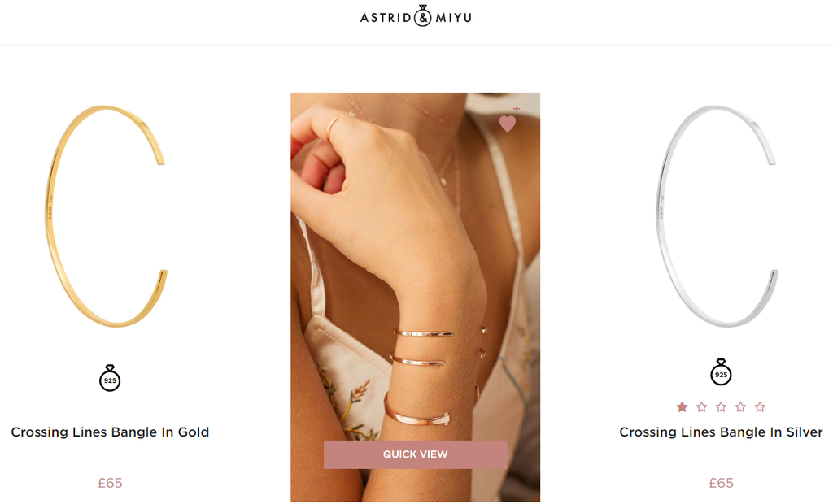Select the second rating star
The width and height of the screenshot is (833, 504).
pos(702,407)
